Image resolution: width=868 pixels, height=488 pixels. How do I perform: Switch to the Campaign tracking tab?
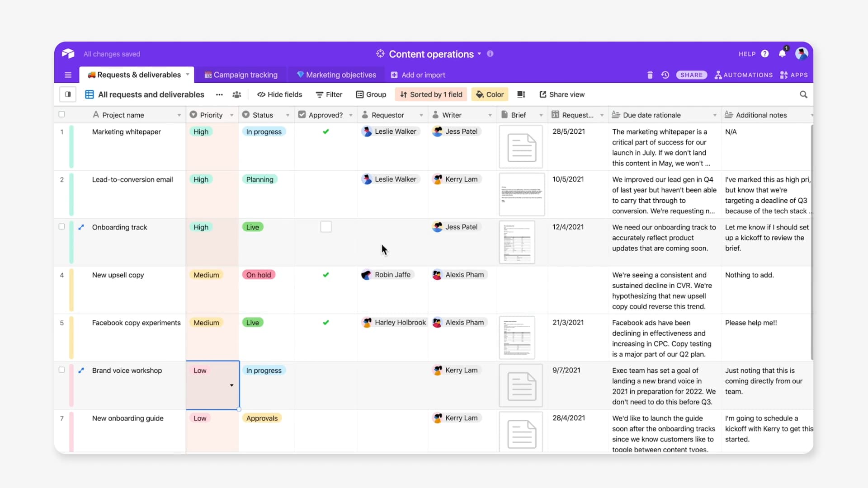(241, 75)
